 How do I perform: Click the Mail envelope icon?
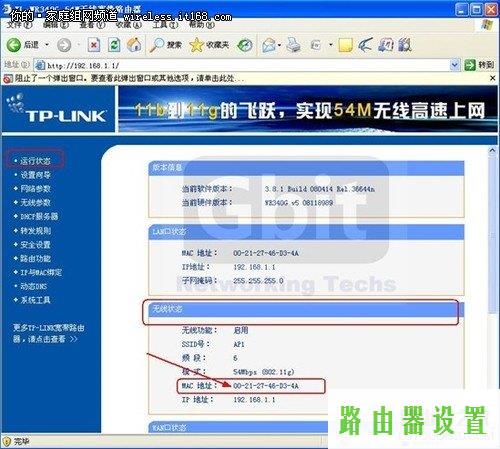pos(269,45)
